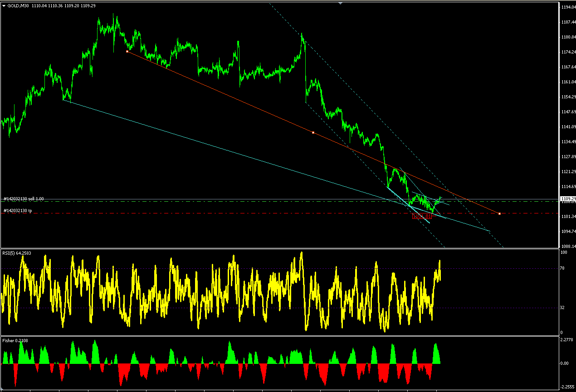Click the chart shift triangle marker at top

click(340, 3)
